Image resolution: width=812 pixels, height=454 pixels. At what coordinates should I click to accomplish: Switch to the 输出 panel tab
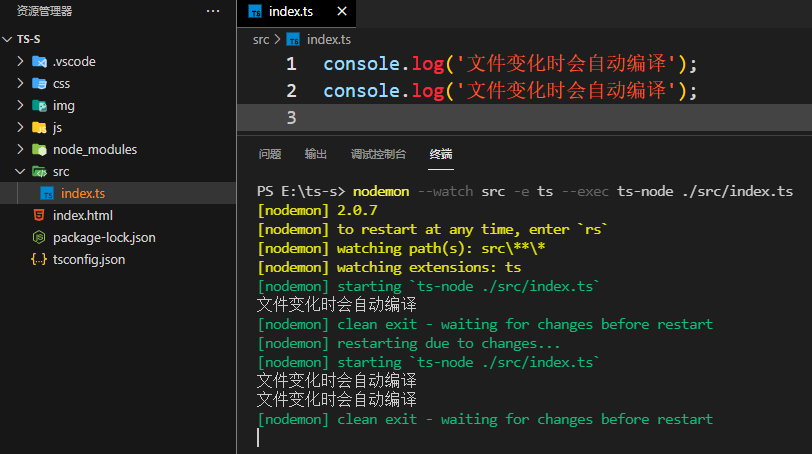click(x=316, y=154)
